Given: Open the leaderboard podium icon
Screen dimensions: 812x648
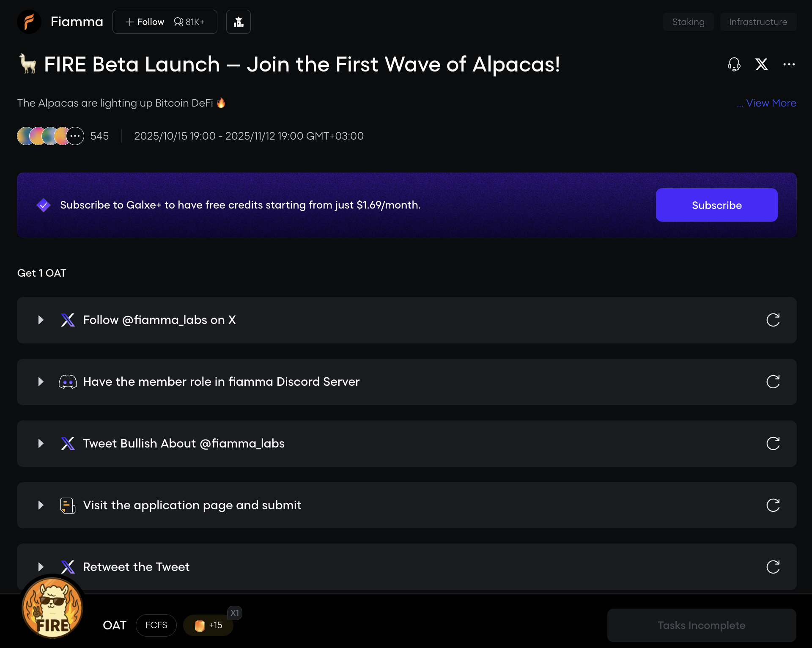Looking at the screenshot, I should (x=239, y=22).
